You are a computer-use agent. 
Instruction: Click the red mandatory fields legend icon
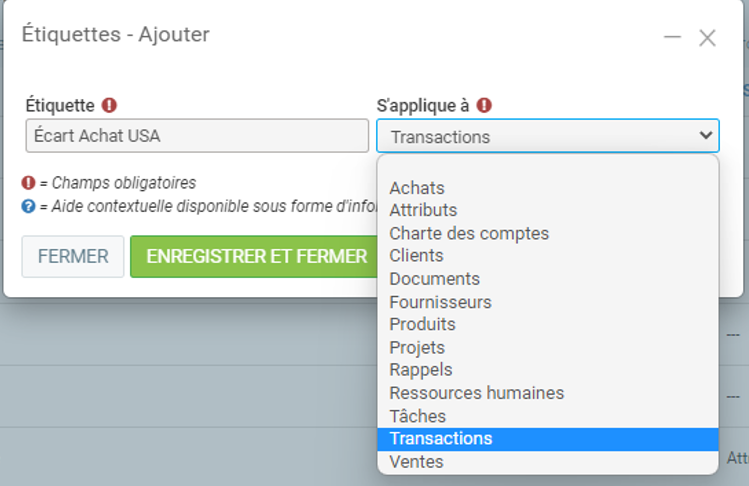(x=29, y=183)
